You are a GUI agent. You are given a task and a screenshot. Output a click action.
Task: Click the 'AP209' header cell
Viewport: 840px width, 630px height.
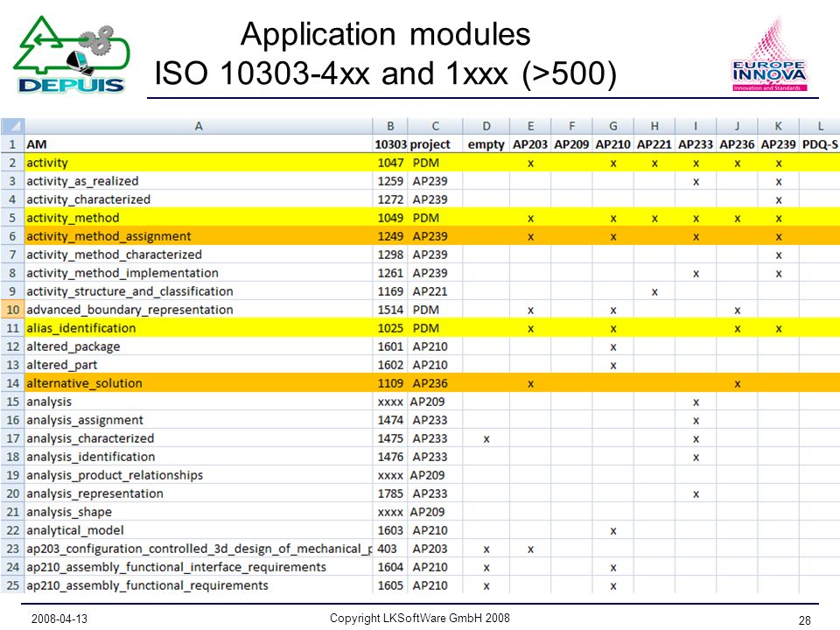pyautogui.click(x=571, y=144)
